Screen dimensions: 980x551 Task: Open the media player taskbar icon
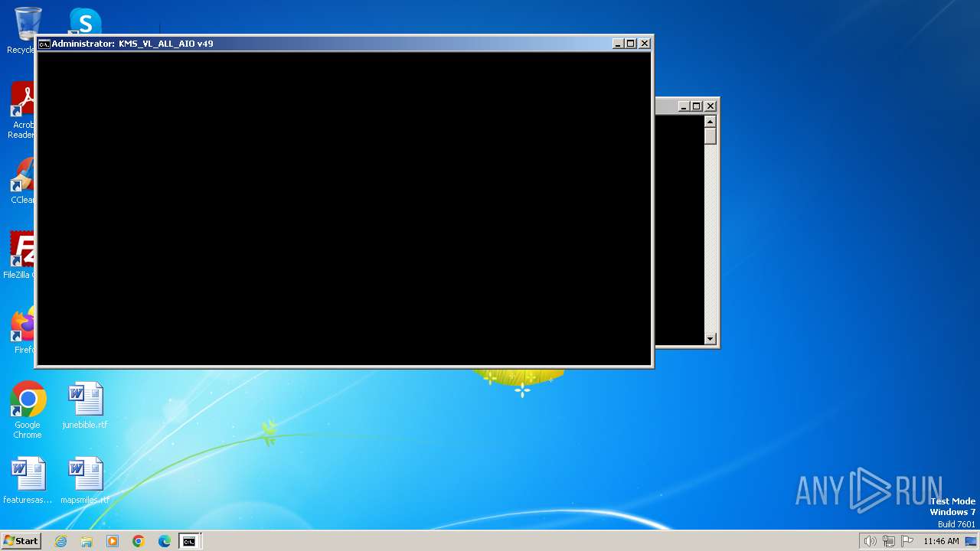click(x=113, y=541)
